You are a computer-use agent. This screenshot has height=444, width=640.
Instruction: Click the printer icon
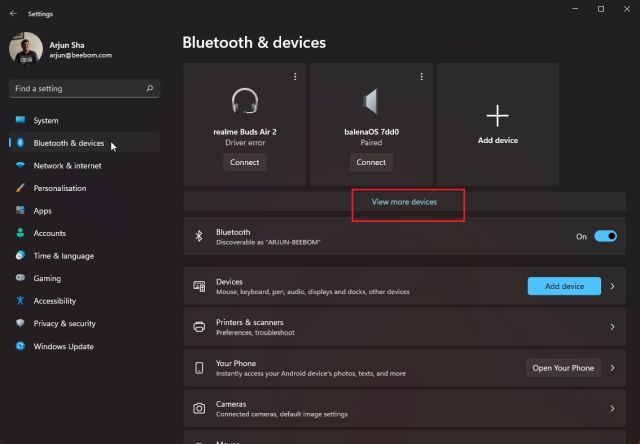(x=199, y=327)
